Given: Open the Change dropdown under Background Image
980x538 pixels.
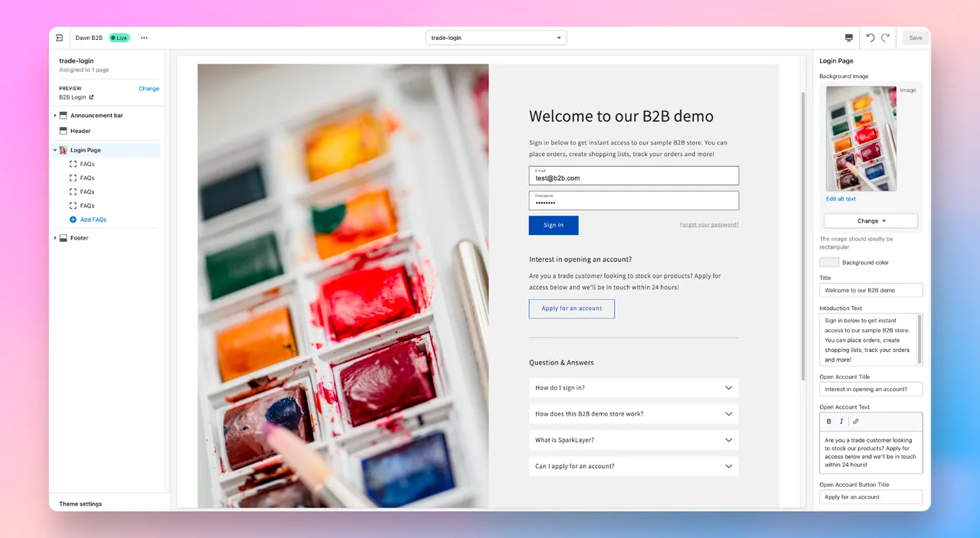Looking at the screenshot, I should pyautogui.click(x=871, y=220).
